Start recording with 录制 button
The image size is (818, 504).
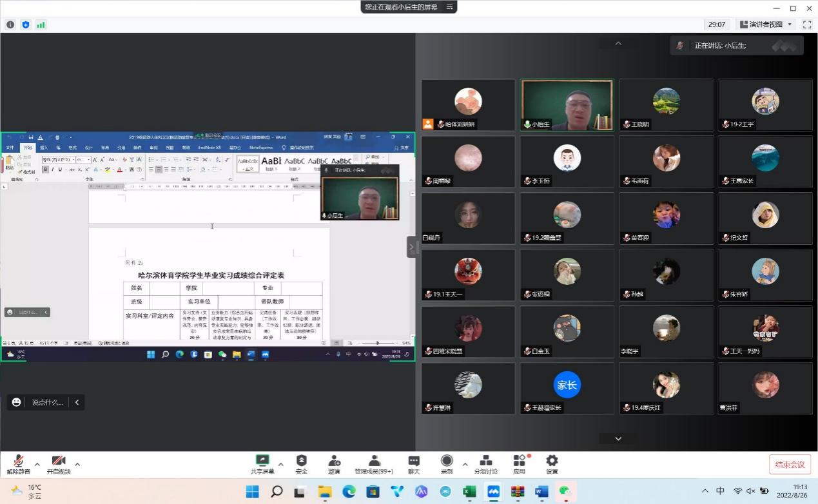(447, 464)
